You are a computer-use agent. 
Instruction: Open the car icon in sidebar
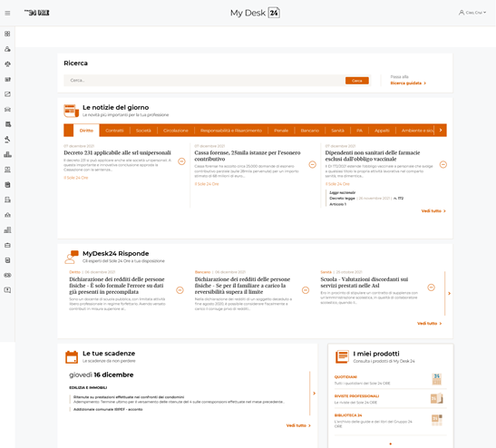7,110
